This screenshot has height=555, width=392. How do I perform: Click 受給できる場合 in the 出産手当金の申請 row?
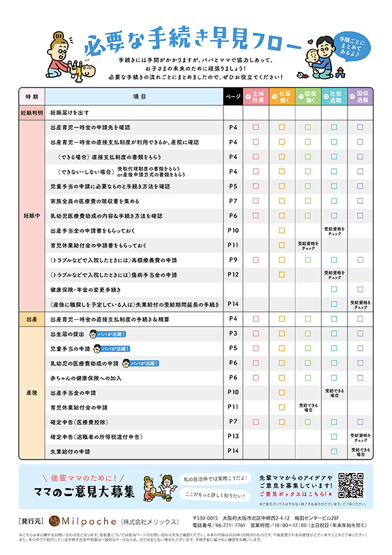(335, 393)
